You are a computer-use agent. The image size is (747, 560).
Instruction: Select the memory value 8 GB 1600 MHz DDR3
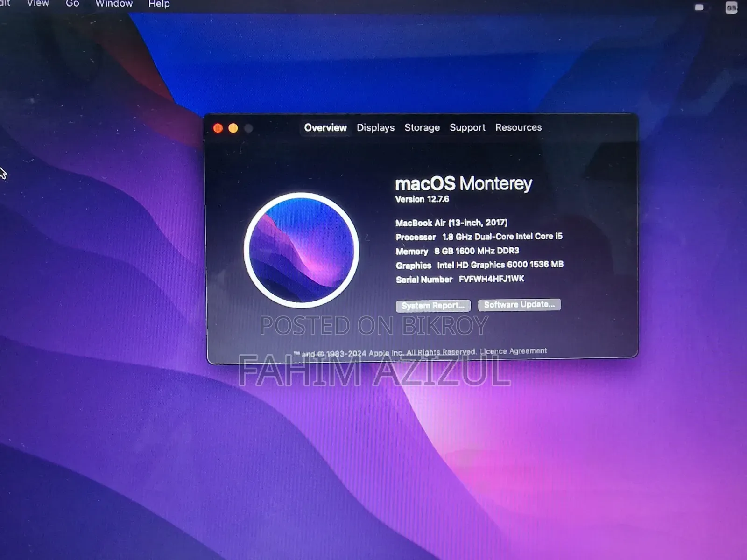[x=477, y=251]
